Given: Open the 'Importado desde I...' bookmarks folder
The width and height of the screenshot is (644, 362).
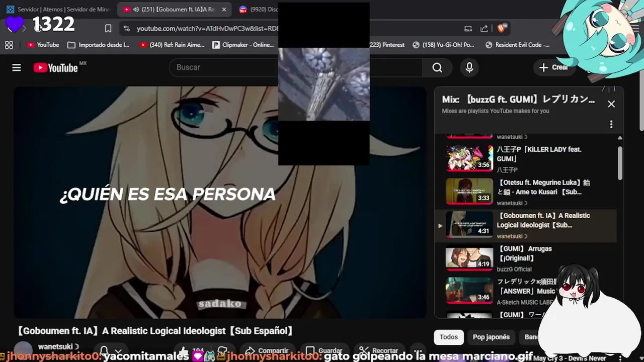Looking at the screenshot, I should 99,45.
